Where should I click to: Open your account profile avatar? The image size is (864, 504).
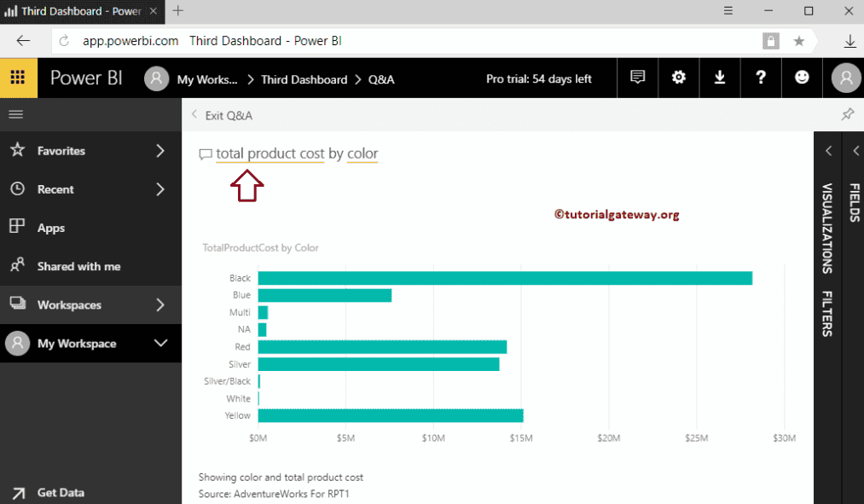click(844, 78)
